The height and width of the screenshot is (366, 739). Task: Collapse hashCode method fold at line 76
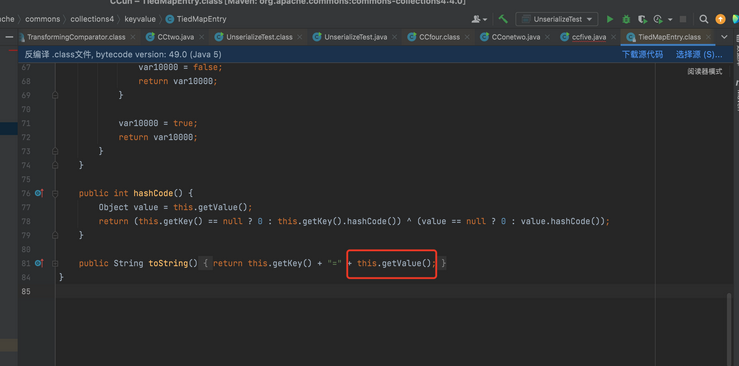[x=55, y=193]
